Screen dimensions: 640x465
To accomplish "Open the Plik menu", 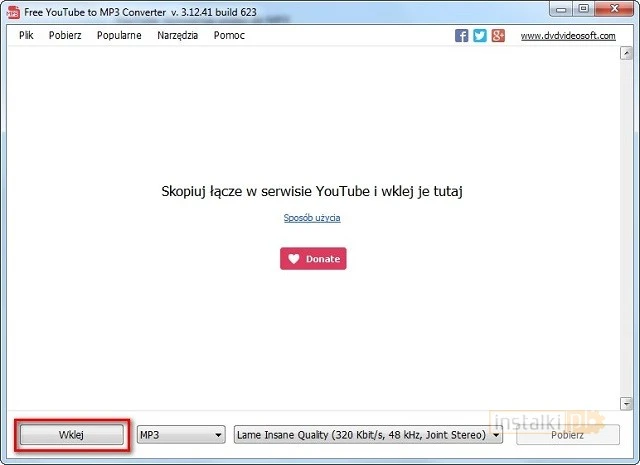I will pos(26,36).
